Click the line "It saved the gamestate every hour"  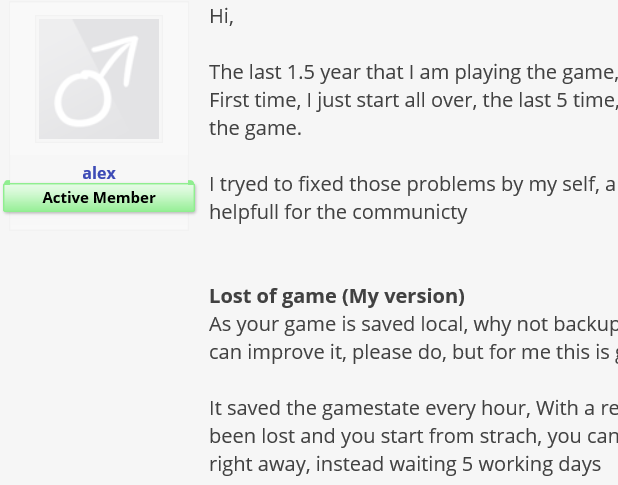coord(413,408)
